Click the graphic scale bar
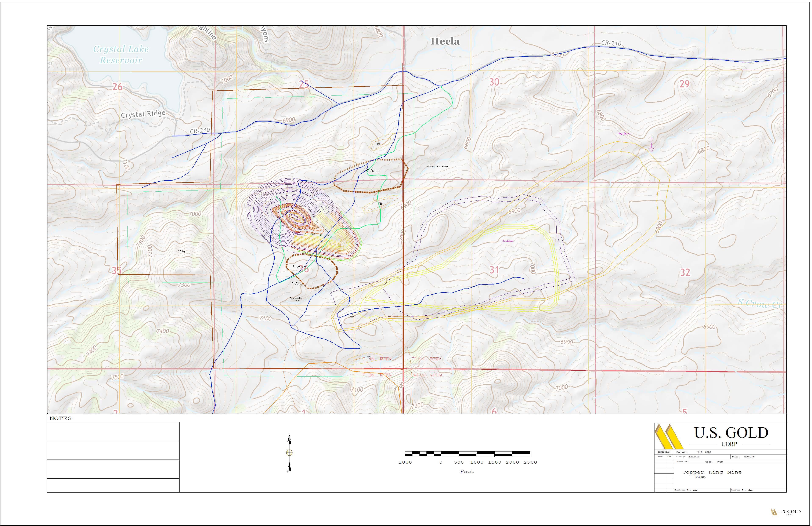812x526 pixels. coord(468,454)
